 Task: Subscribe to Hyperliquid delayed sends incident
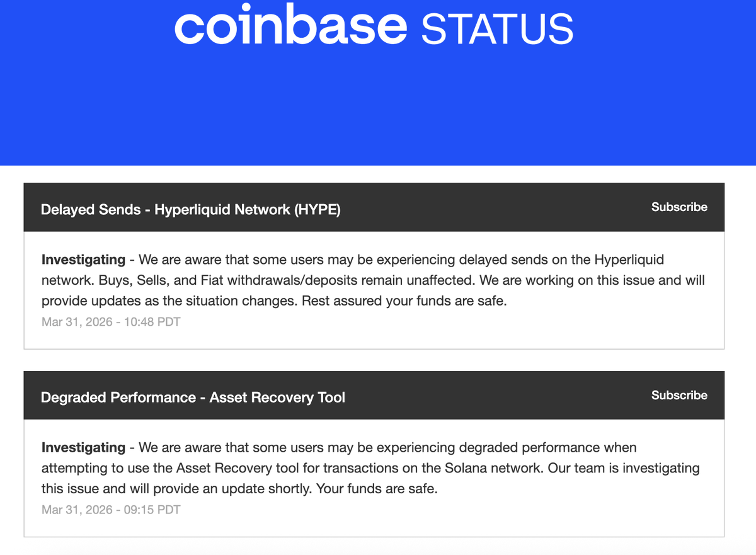click(x=679, y=207)
